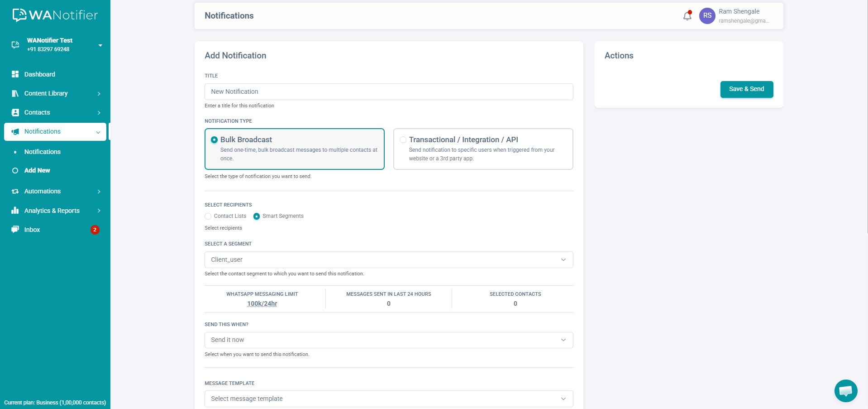Click the New Notification title field

tap(388, 91)
